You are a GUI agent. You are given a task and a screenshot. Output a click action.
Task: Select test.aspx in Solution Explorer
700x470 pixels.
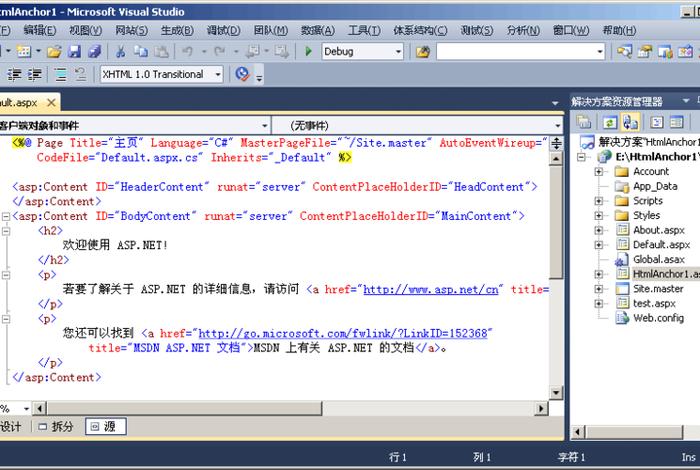point(654,304)
